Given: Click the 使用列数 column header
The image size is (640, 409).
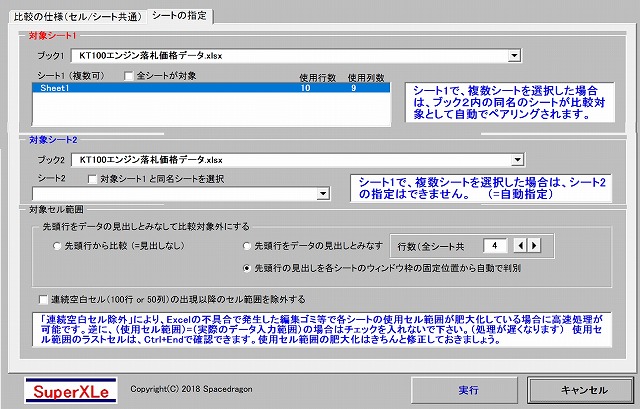Looking at the screenshot, I should pos(366,78).
